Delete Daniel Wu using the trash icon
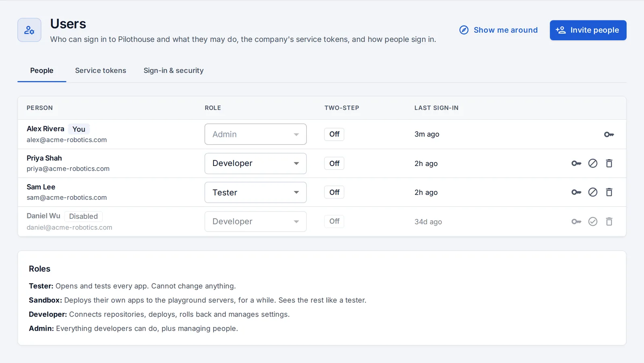The height and width of the screenshot is (363, 644). click(x=609, y=222)
